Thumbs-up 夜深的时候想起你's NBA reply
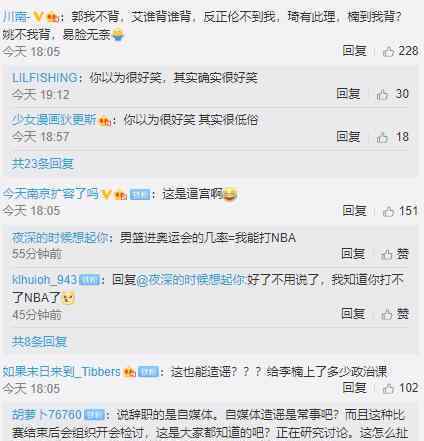 coord(395,254)
